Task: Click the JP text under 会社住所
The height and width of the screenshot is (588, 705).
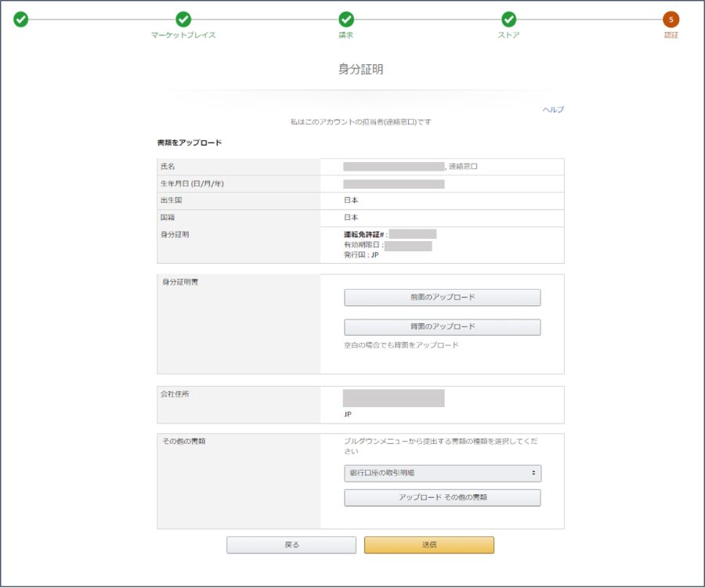Action: pos(348,414)
